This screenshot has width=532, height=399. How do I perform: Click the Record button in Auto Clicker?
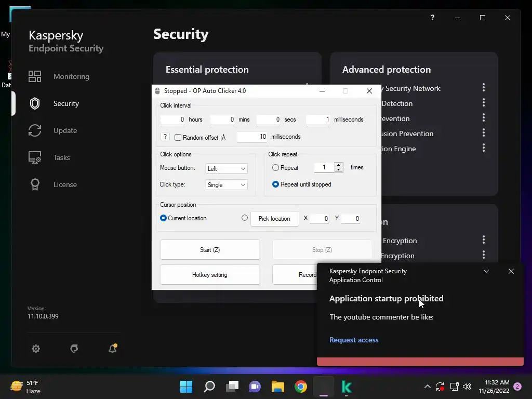click(x=295, y=275)
